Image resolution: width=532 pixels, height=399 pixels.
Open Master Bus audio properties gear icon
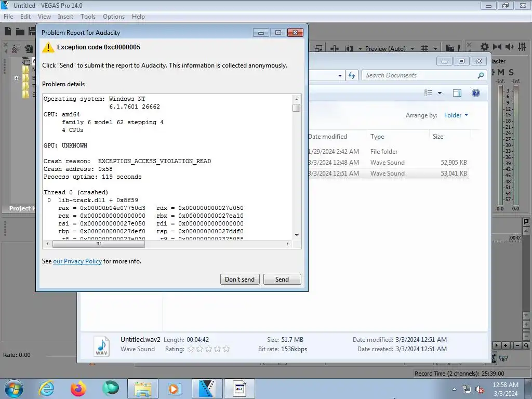(485, 47)
